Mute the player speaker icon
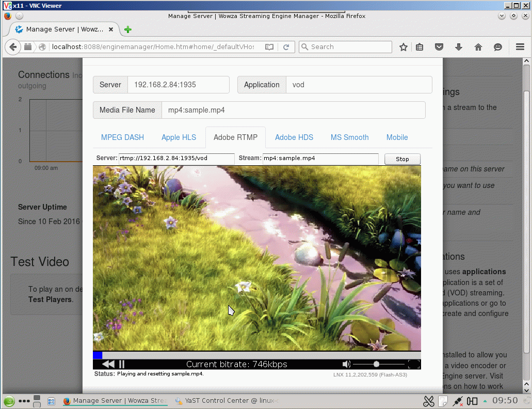The image size is (532, 409). [346, 364]
